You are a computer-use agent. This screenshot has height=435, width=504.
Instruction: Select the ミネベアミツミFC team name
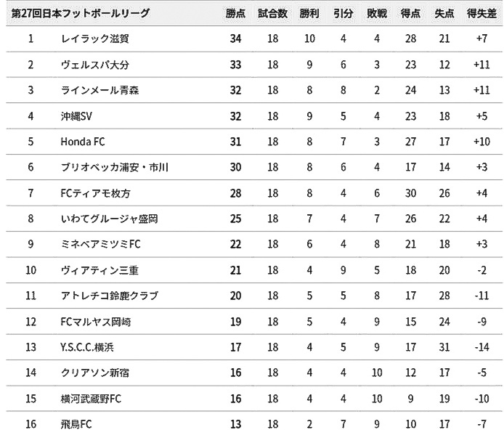point(101,244)
